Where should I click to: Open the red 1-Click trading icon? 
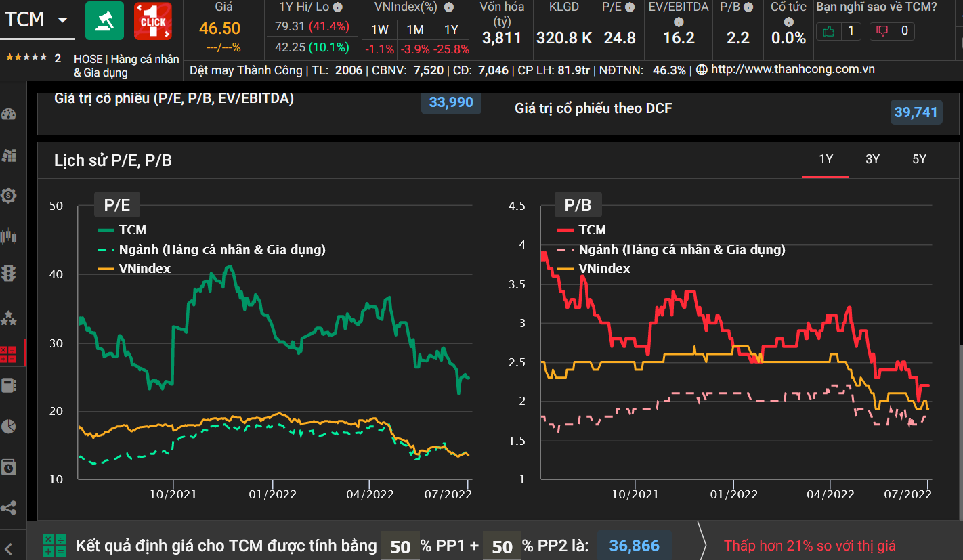(152, 20)
